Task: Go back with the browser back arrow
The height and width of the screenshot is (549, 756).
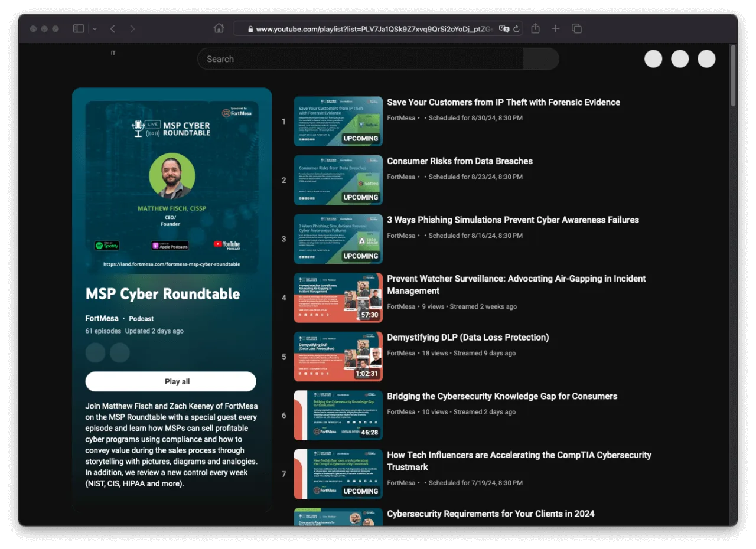Action: click(x=113, y=28)
